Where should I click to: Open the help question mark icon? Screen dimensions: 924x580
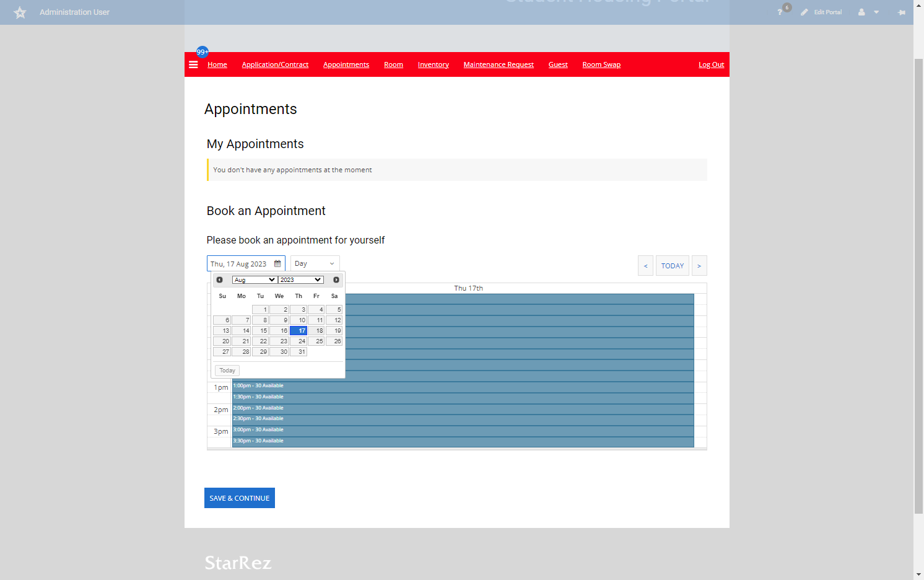coord(780,12)
